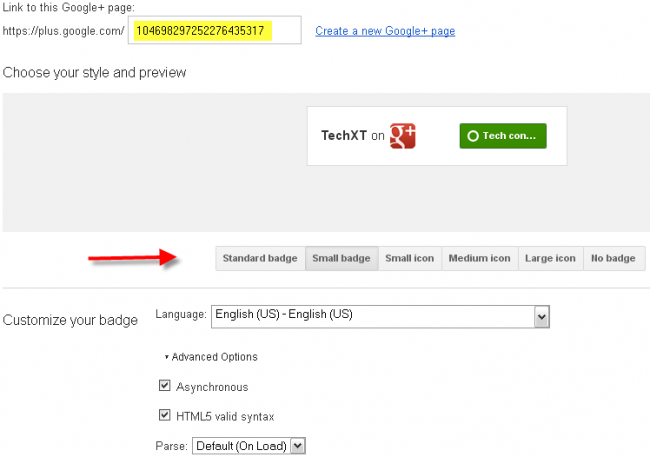Click the Parse dropdown arrow

pos(297,445)
